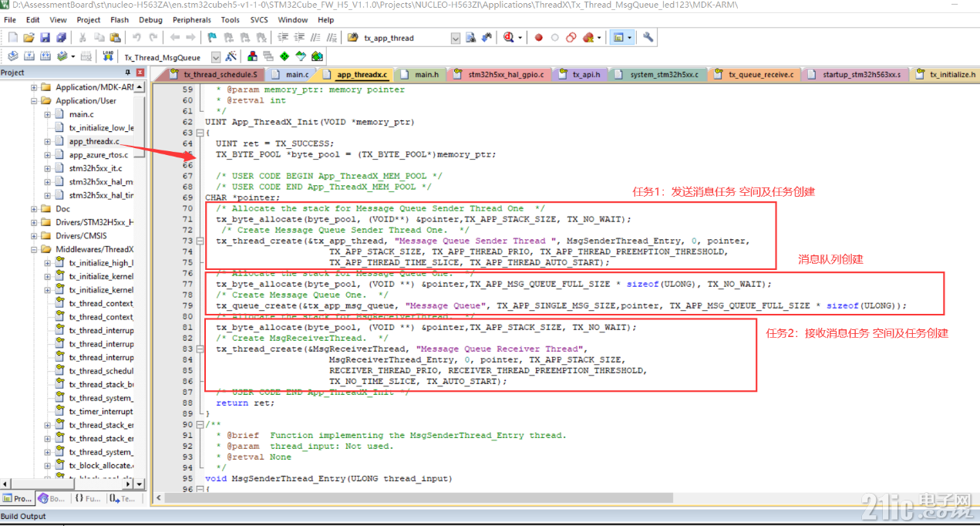The image size is (980, 526).
Task: Open Pack Installer icon
Action: 317,56
